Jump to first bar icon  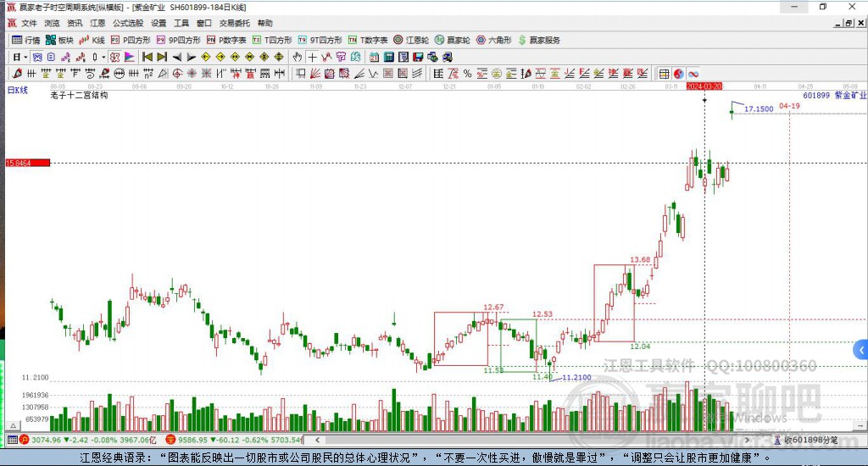(x=147, y=57)
